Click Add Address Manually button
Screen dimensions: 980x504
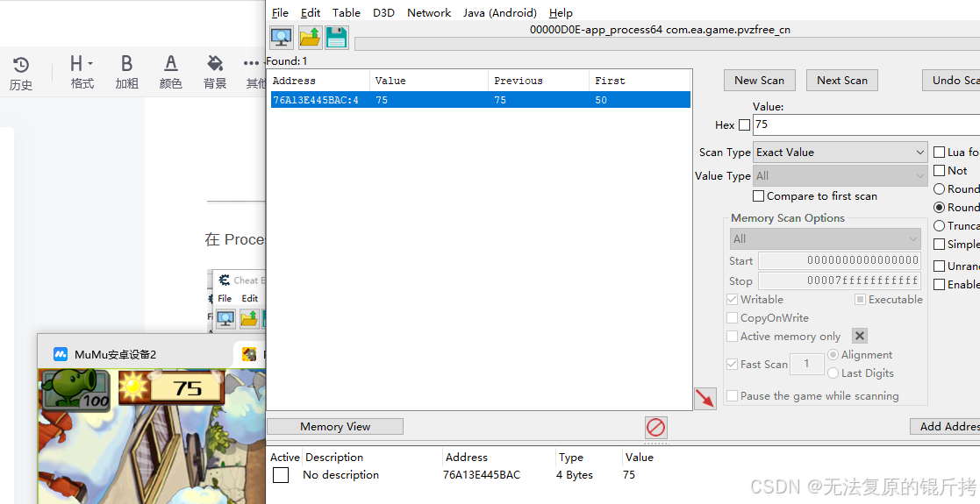pyautogui.click(x=945, y=426)
